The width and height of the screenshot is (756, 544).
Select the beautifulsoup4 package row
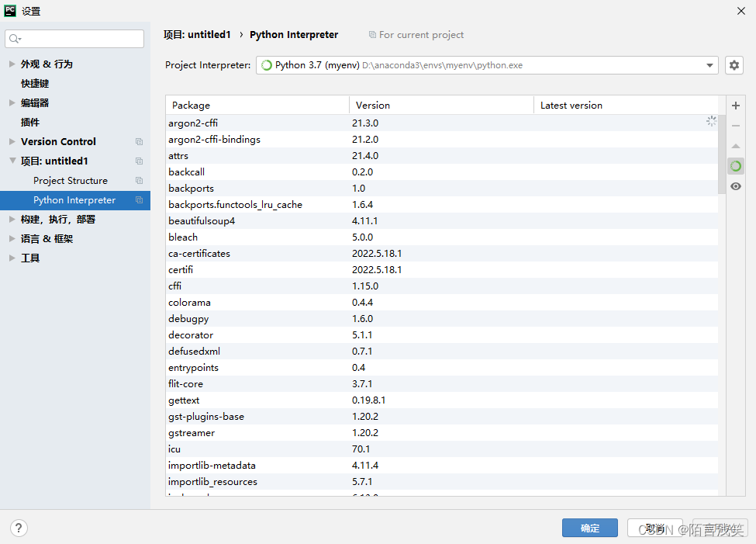(442, 221)
